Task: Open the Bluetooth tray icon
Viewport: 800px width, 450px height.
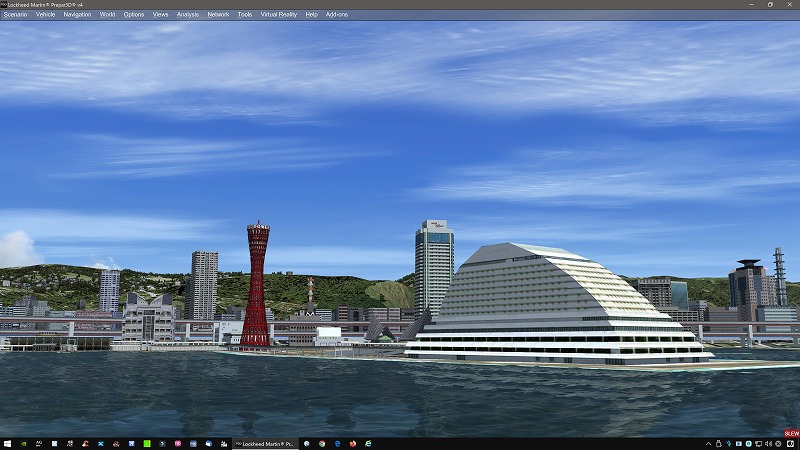Action: click(x=729, y=444)
